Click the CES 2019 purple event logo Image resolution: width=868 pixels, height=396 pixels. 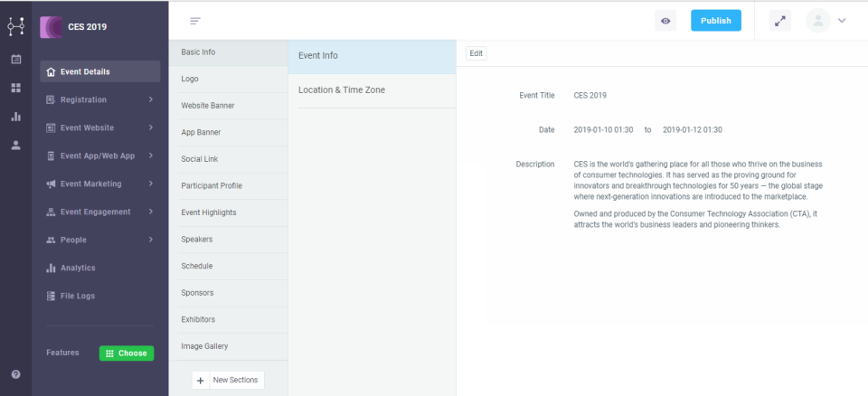51,27
